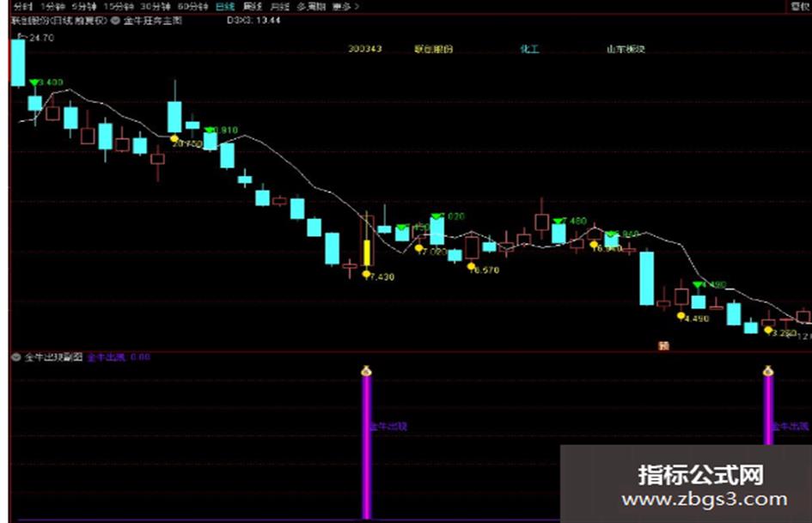812x523 pixels.
Task: Click the small orange tag icon below the chart
Action: click(663, 345)
